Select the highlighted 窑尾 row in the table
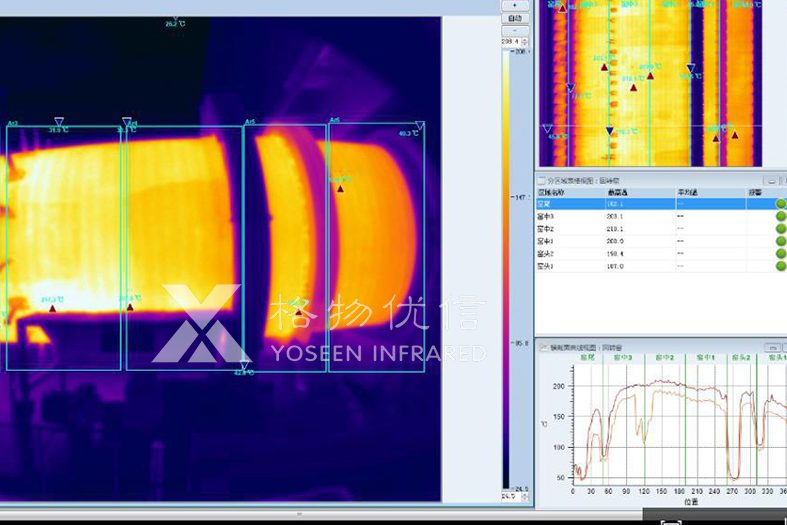The height and width of the screenshot is (525, 787). [x=640, y=204]
